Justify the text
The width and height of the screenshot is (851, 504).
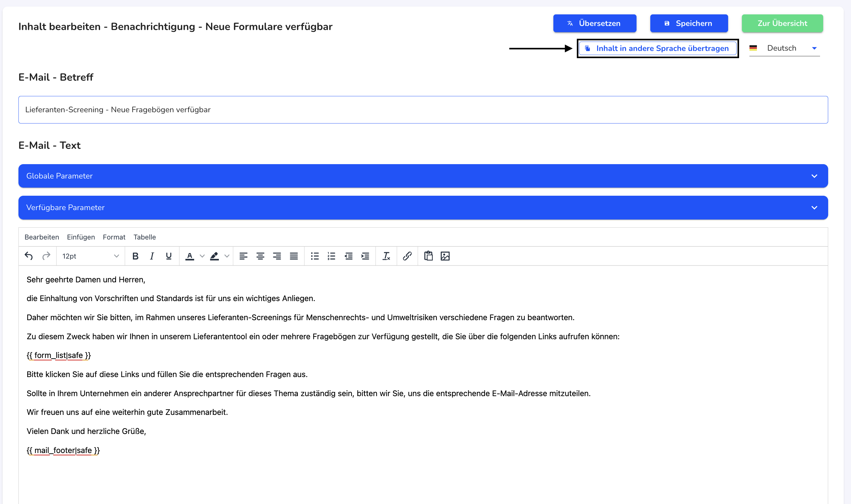pyautogui.click(x=294, y=256)
